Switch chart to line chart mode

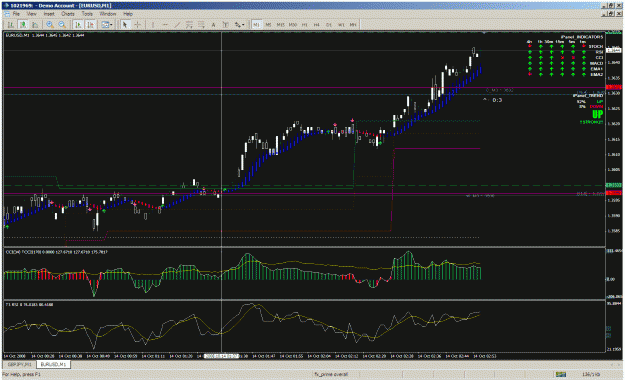(x=35, y=25)
